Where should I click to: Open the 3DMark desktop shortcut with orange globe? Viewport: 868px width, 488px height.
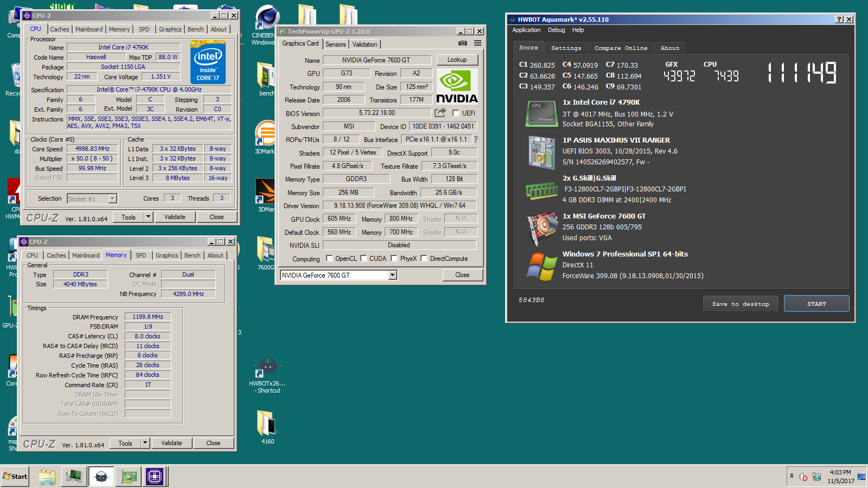[x=265, y=137]
